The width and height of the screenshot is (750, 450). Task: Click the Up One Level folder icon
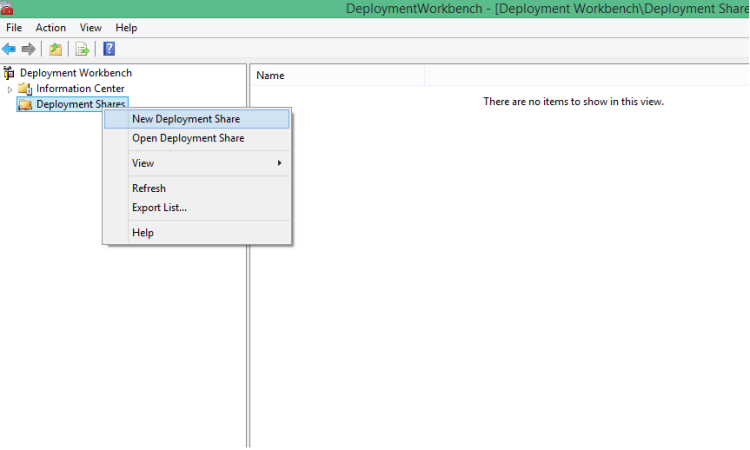point(56,49)
